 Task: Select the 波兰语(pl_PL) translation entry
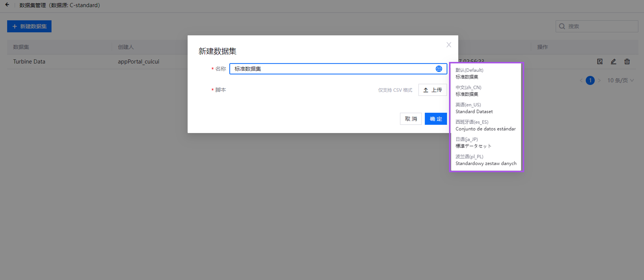tap(486, 160)
